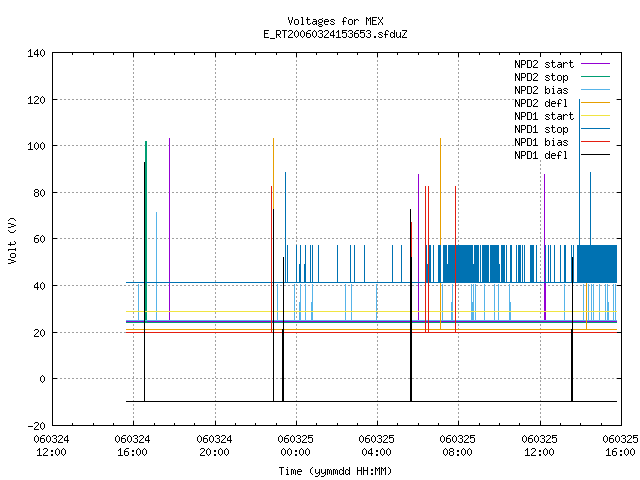
Task: Click the 'NPD1 start' legend label
Action: tap(544, 116)
